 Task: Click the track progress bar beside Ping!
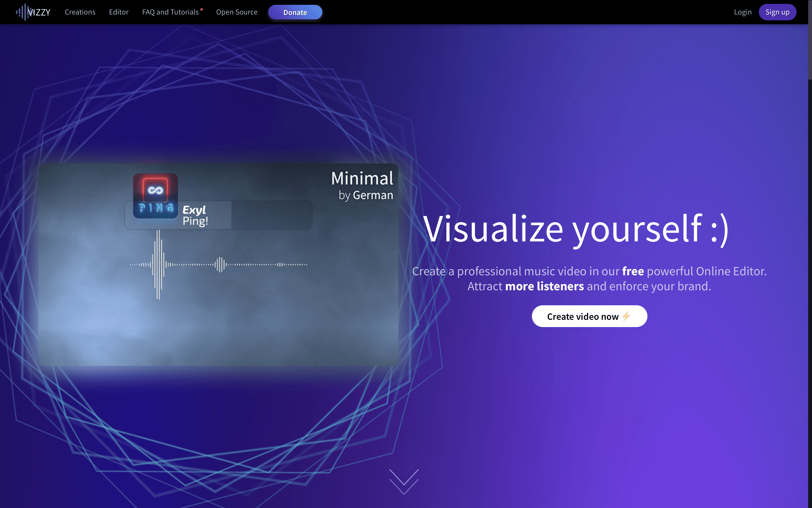point(218,215)
